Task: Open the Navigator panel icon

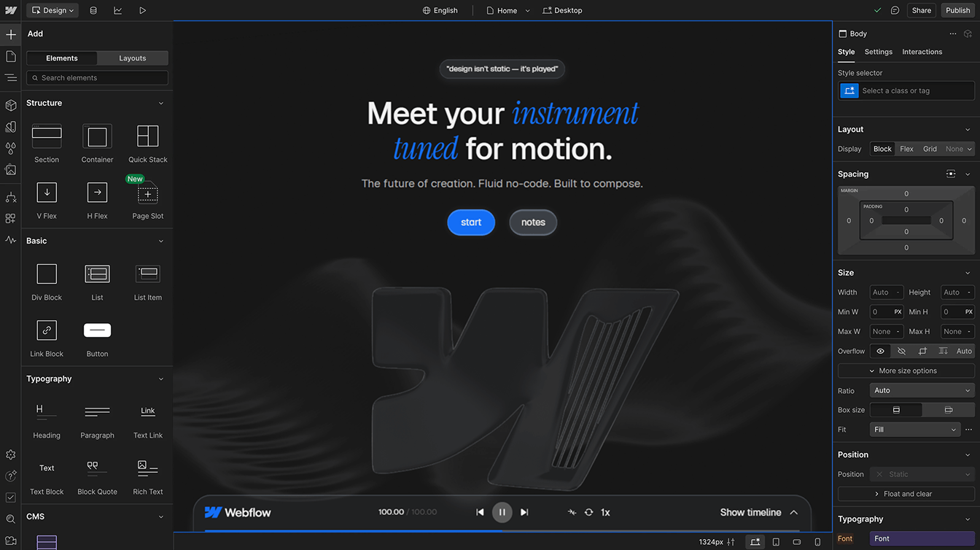Action: point(10,77)
